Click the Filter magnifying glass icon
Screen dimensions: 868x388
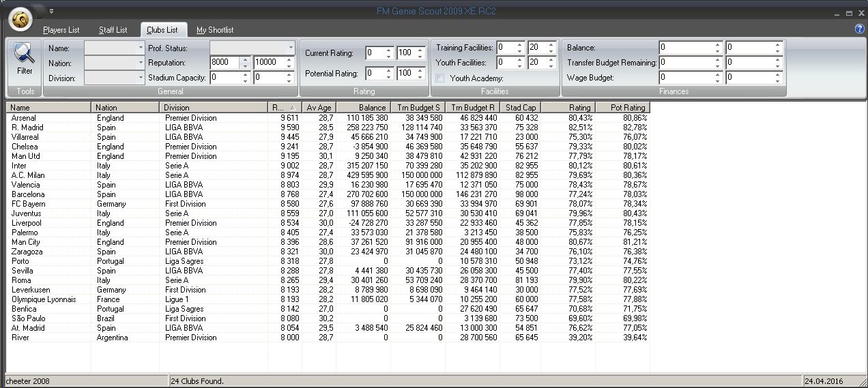[24, 56]
